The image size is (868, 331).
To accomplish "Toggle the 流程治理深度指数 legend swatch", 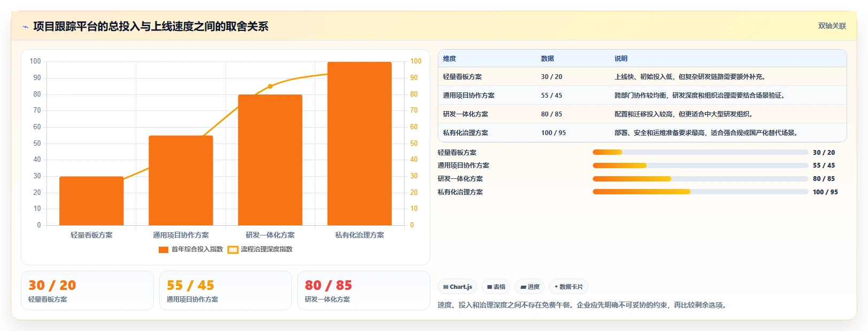I will click(233, 249).
